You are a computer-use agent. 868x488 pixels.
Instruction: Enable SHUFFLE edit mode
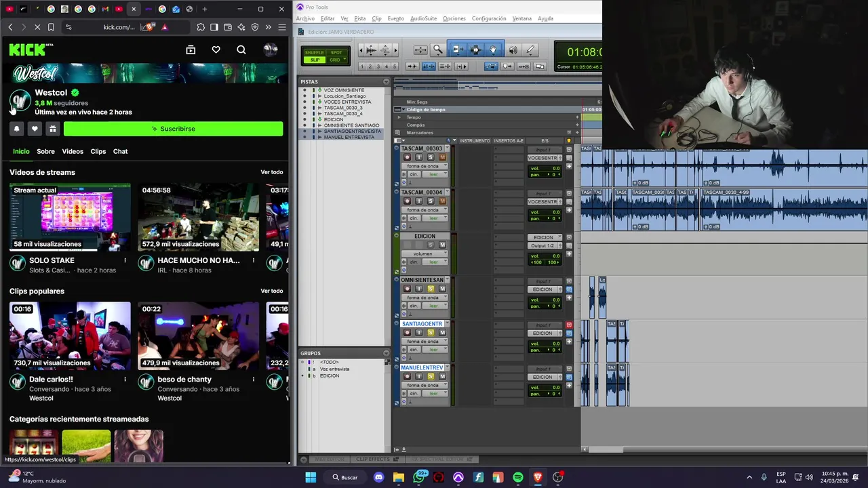[x=315, y=52]
